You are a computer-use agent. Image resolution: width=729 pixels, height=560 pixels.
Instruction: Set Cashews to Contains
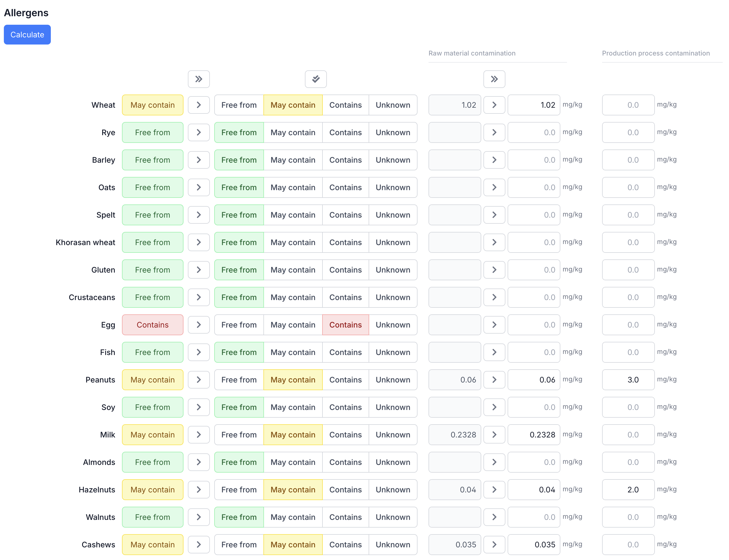(345, 545)
